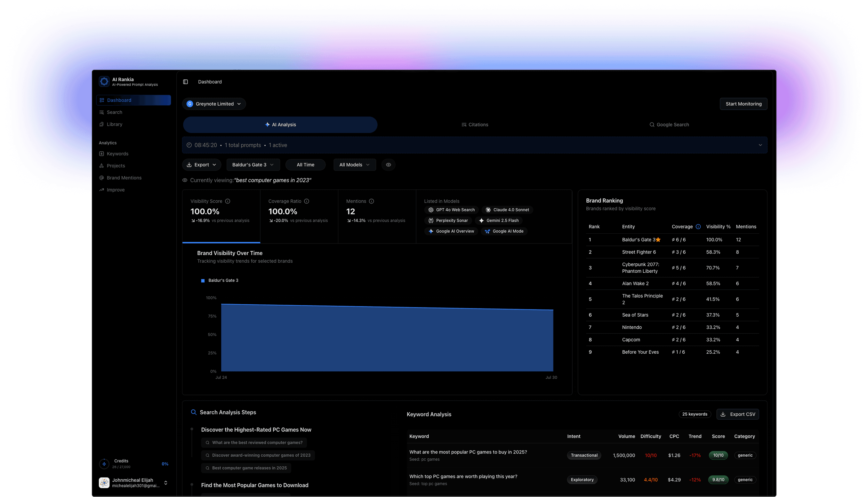
Task: Select the Visibility Score metric card
Action: point(221,216)
